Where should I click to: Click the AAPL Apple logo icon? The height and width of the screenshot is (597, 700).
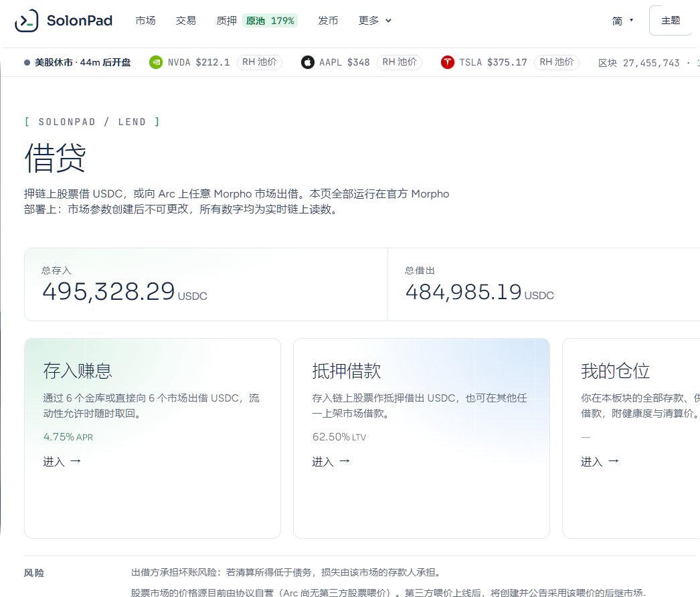click(308, 62)
